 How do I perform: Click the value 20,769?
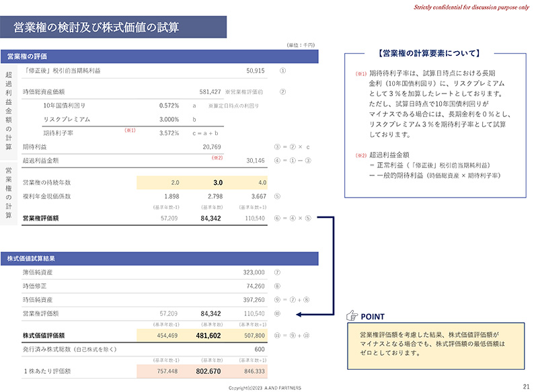[212, 147]
